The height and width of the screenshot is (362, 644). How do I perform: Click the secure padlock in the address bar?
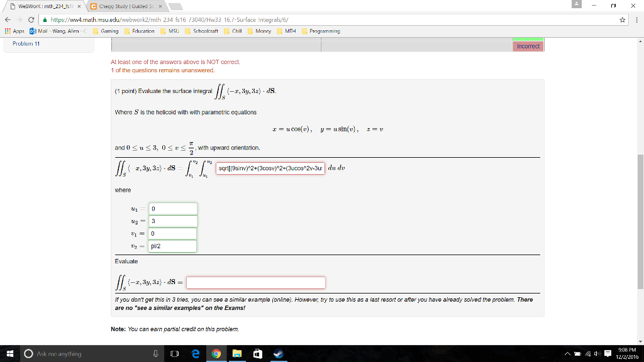pyautogui.click(x=44, y=19)
